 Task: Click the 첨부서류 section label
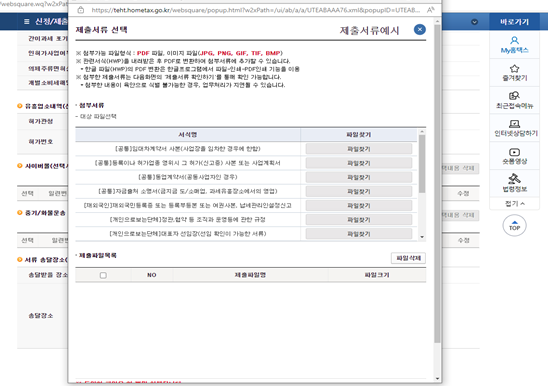(91, 105)
